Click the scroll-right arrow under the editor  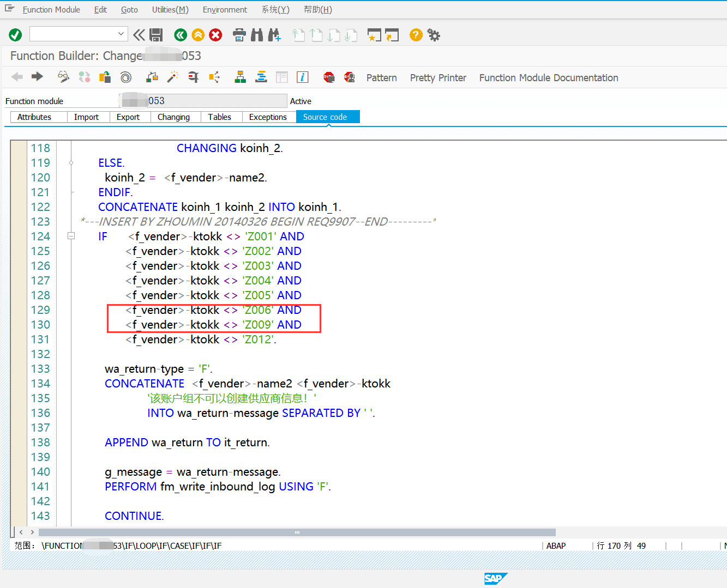(x=33, y=532)
